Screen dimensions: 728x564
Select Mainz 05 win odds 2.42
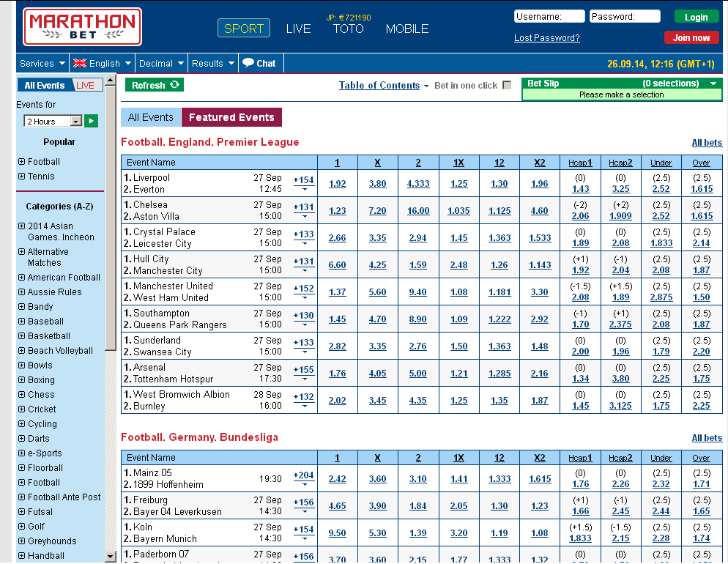pos(338,479)
